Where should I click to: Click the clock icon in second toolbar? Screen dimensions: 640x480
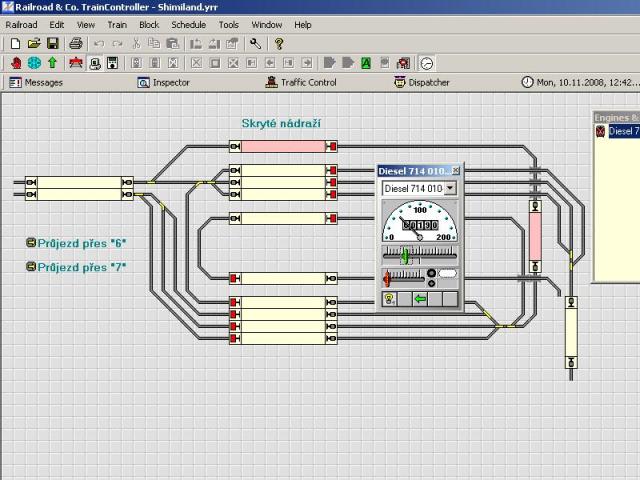[x=427, y=63]
